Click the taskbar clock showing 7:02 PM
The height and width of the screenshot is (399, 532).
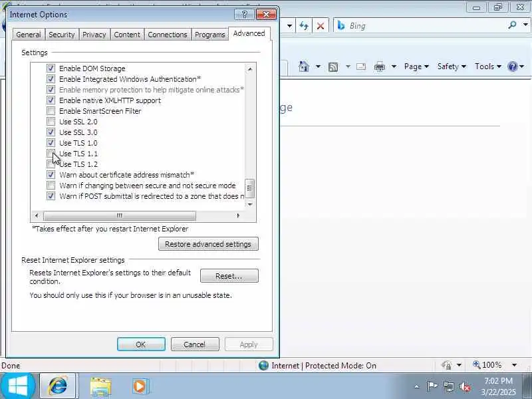[498, 386]
